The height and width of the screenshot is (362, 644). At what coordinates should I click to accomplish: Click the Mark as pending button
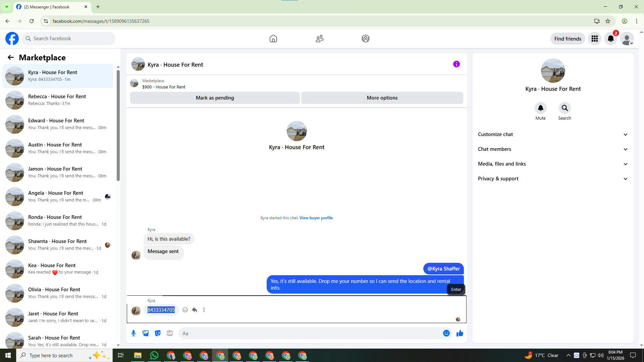[x=215, y=98]
